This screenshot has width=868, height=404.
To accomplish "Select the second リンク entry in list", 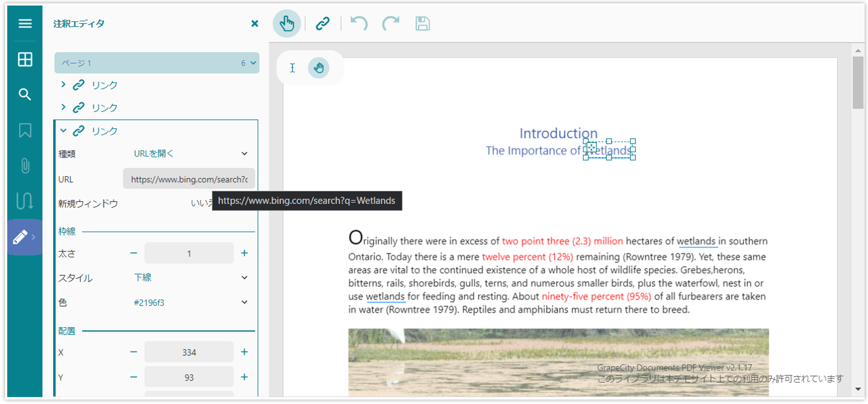I will point(105,107).
